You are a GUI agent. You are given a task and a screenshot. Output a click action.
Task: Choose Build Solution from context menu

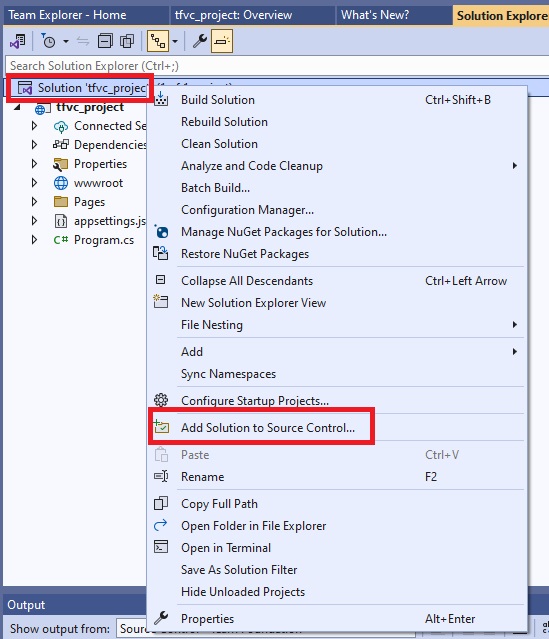[x=338, y=100]
